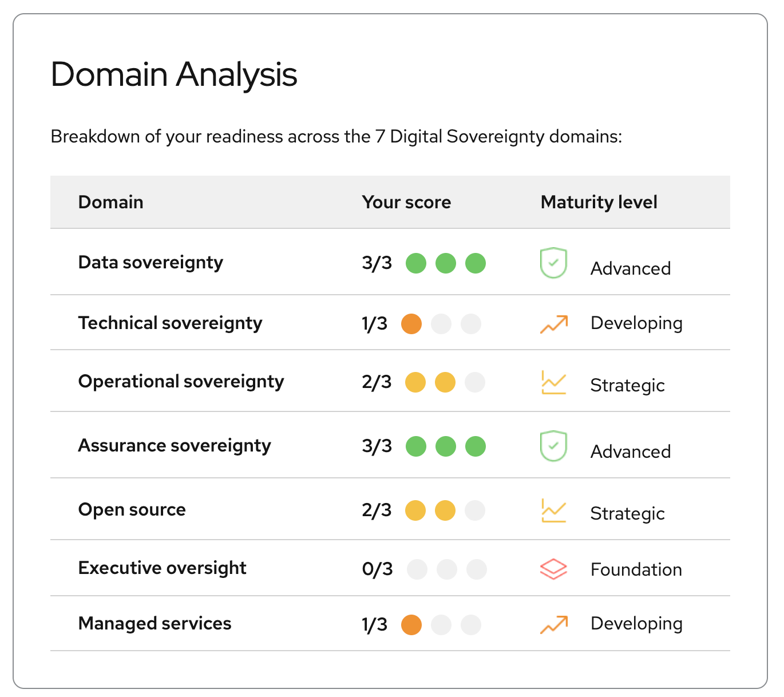Click the Maturity level column header
Screen dimensions: 784x697
pos(599,202)
